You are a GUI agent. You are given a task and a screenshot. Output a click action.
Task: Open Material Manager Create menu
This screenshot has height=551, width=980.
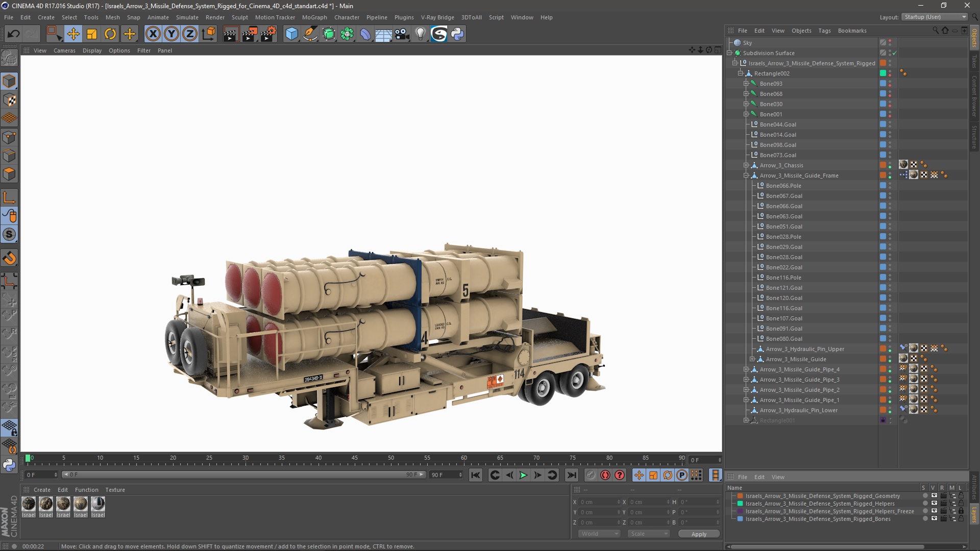[42, 490]
